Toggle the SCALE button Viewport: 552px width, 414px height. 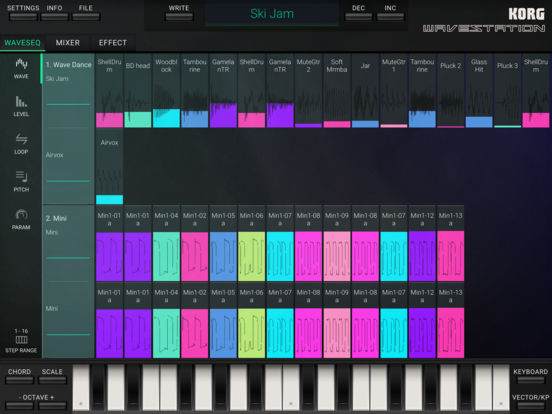(x=52, y=376)
